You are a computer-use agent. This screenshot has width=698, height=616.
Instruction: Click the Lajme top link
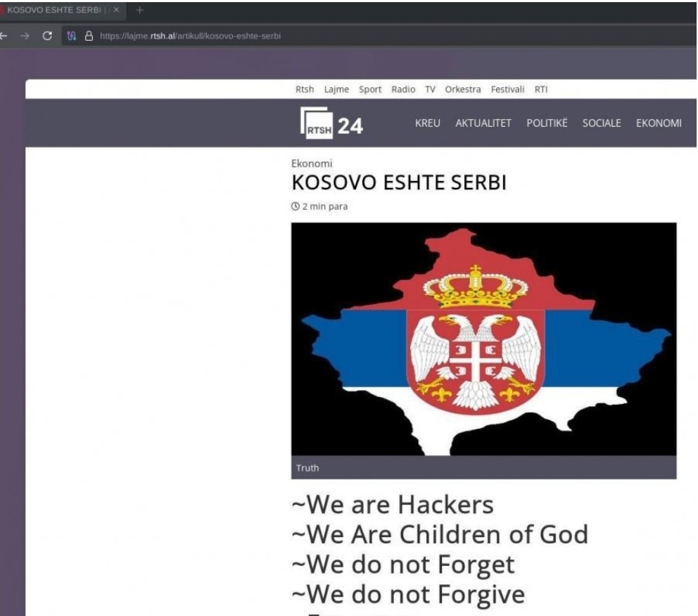[336, 89]
